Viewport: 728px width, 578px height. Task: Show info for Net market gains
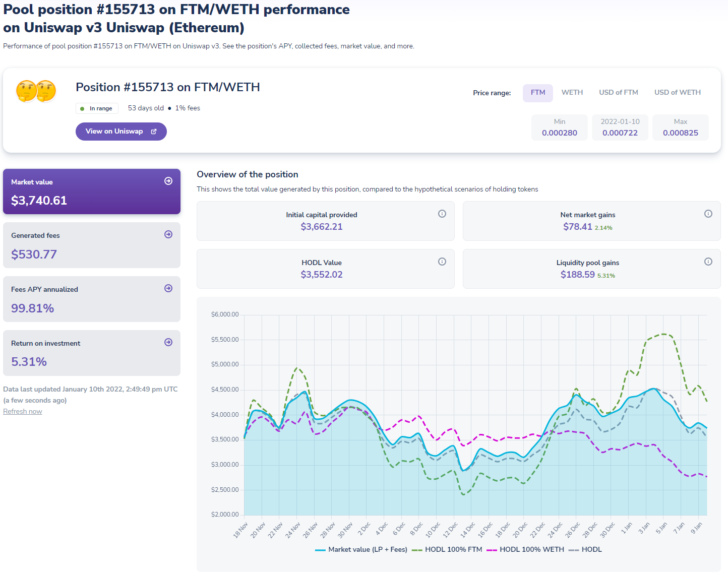pyautogui.click(x=708, y=214)
